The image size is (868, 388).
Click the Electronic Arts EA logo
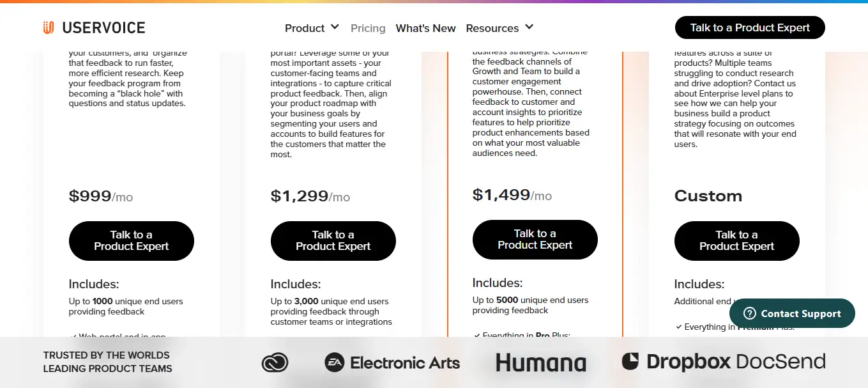335,362
